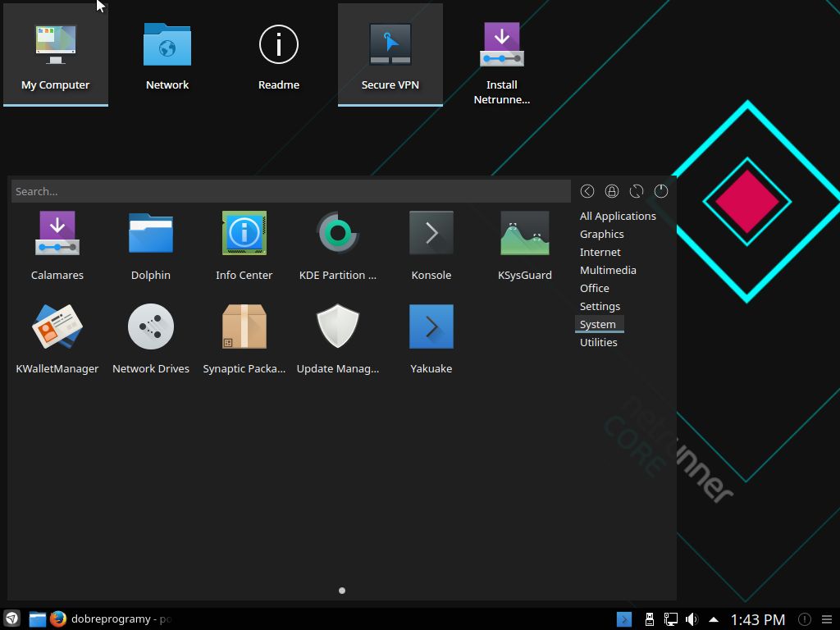840x630 pixels.
Task: Click blue Yakuake tray icon
Action: [x=624, y=619]
